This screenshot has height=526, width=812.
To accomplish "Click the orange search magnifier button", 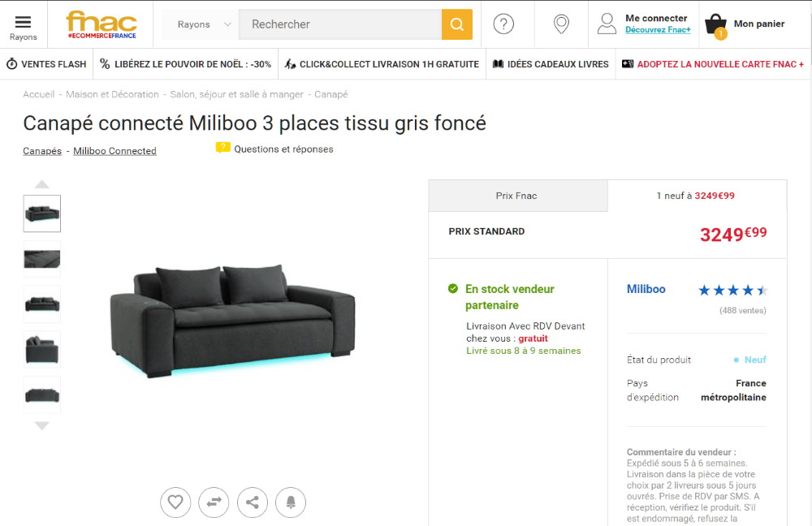I will pos(456,24).
